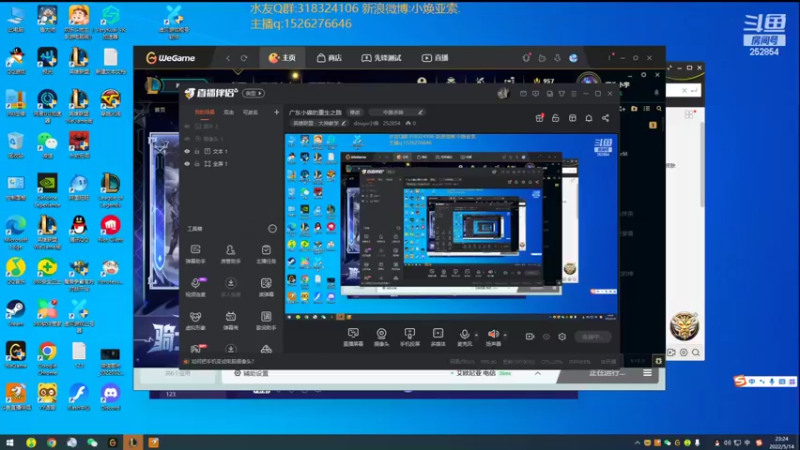Open streaming app menu hamburger icon

(x=574, y=94)
